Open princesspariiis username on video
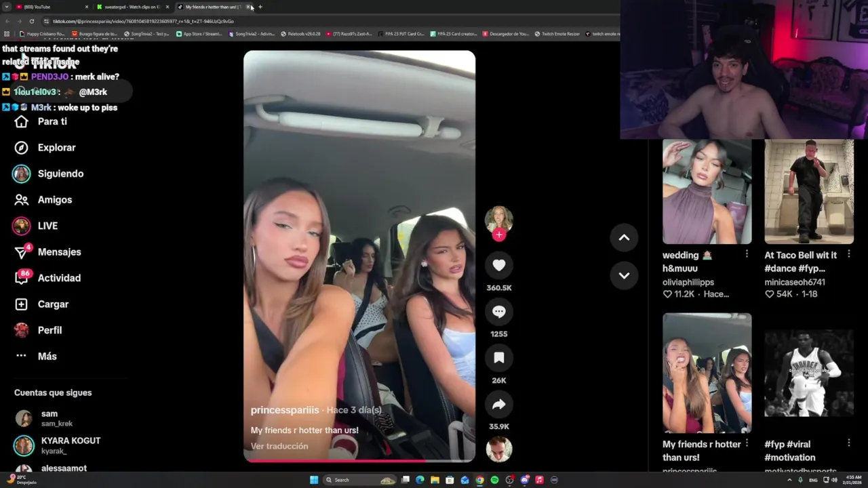The height and width of the screenshot is (488, 868). tap(285, 410)
